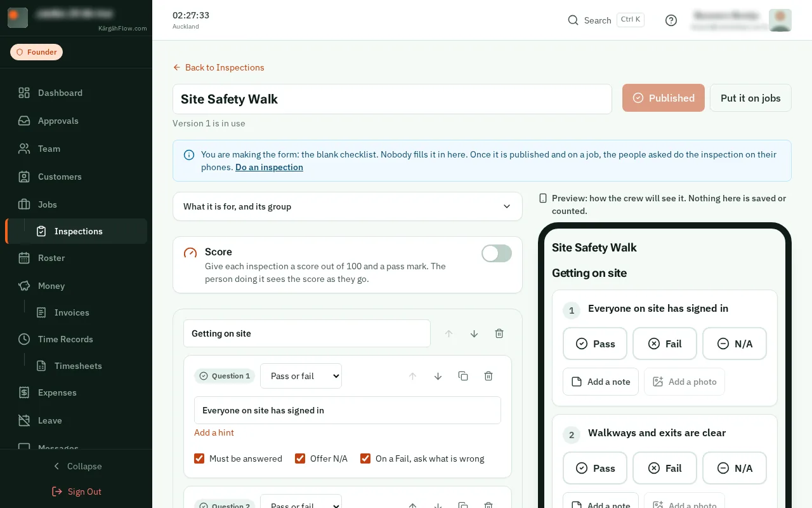The height and width of the screenshot is (508, 812).
Task: Go Back to Inspections
Action: [x=218, y=67]
